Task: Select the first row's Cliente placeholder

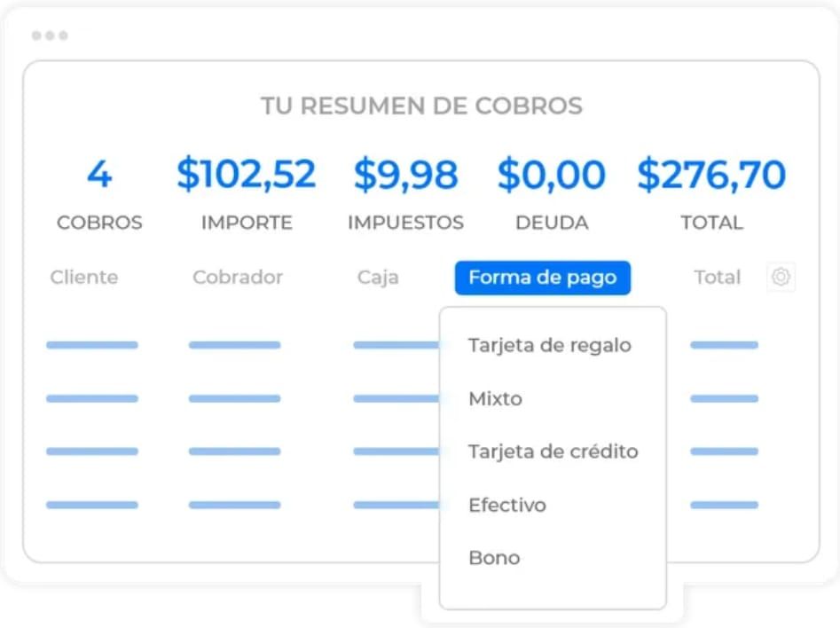Action: pos(92,345)
